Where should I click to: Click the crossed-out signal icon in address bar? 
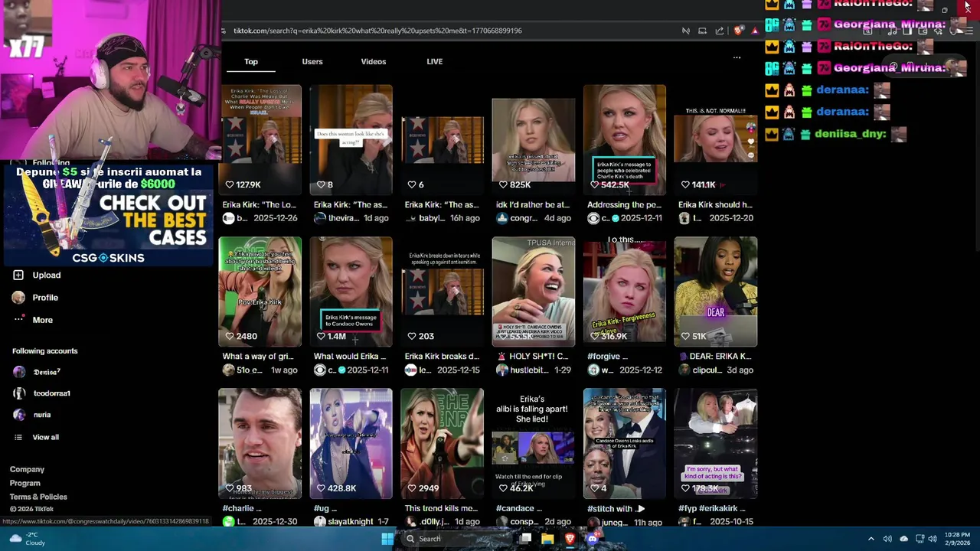pyautogui.click(x=685, y=31)
